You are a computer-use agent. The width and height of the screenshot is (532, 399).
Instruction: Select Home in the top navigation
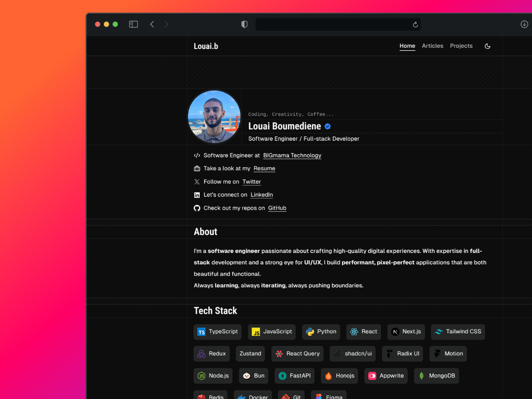407,46
